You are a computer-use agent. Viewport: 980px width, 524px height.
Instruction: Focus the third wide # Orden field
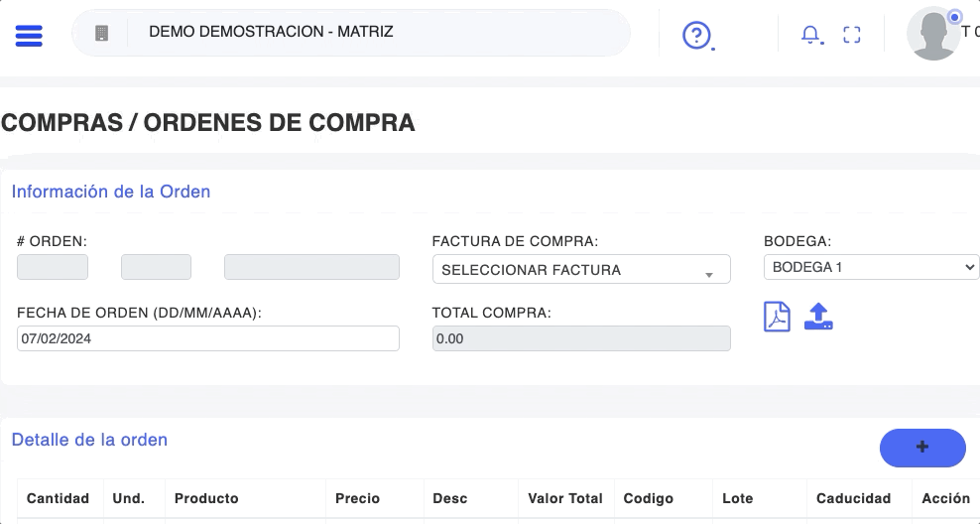pyautogui.click(x=311, y=267)
